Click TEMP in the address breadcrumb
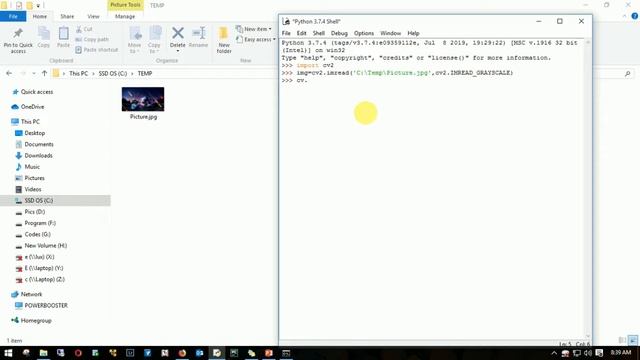 pyautogui.click(x=145, y=73)
